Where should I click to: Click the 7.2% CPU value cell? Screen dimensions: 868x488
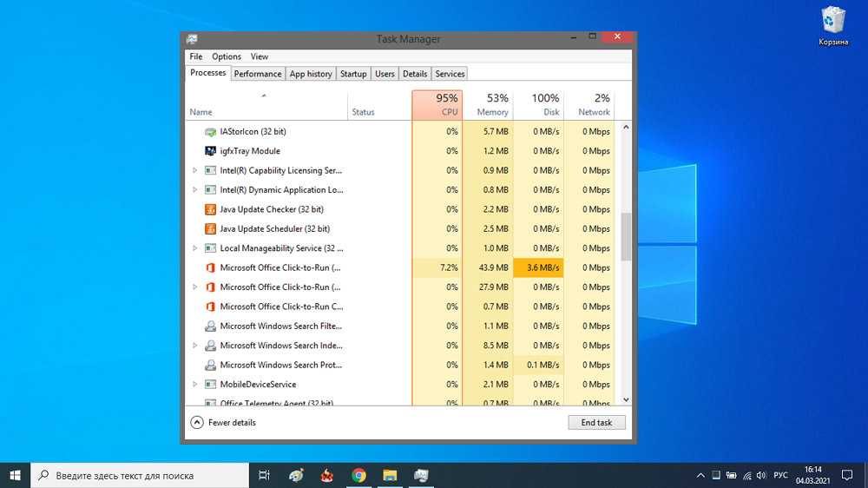coord(437,267)
